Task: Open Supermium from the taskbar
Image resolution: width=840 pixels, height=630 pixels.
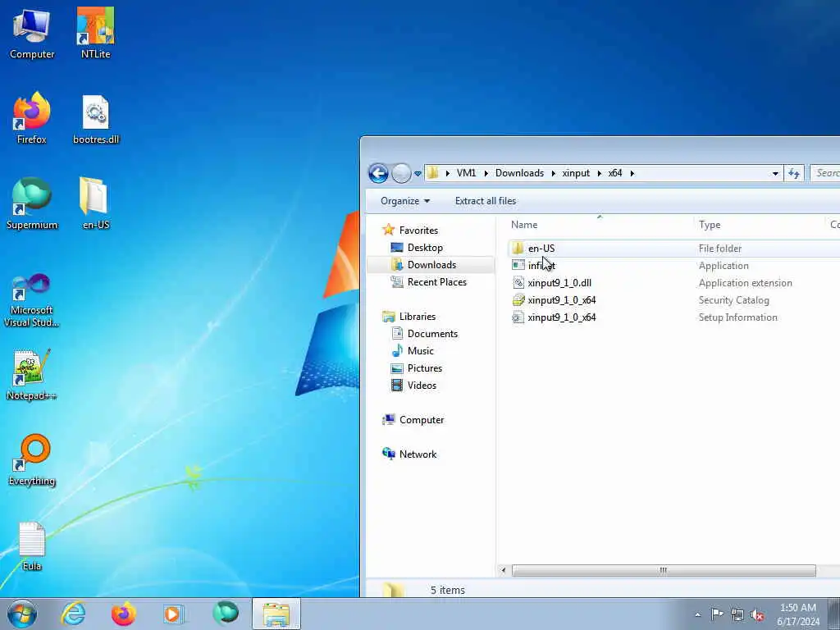Action: 225,614
